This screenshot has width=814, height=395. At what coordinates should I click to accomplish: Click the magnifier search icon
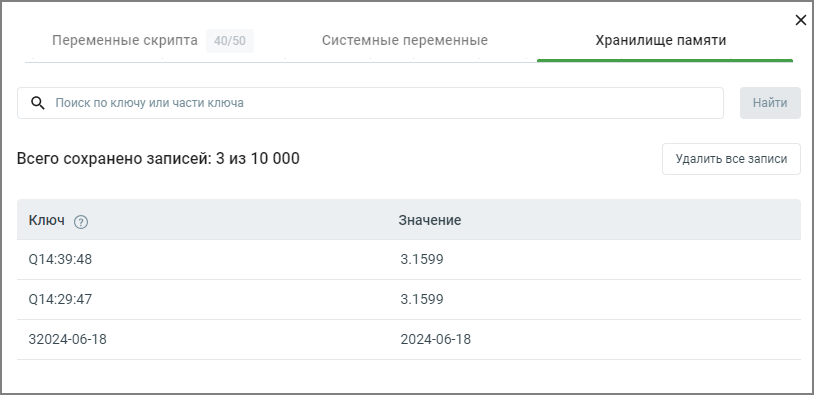pyautogui.click(x=38, y=103)
